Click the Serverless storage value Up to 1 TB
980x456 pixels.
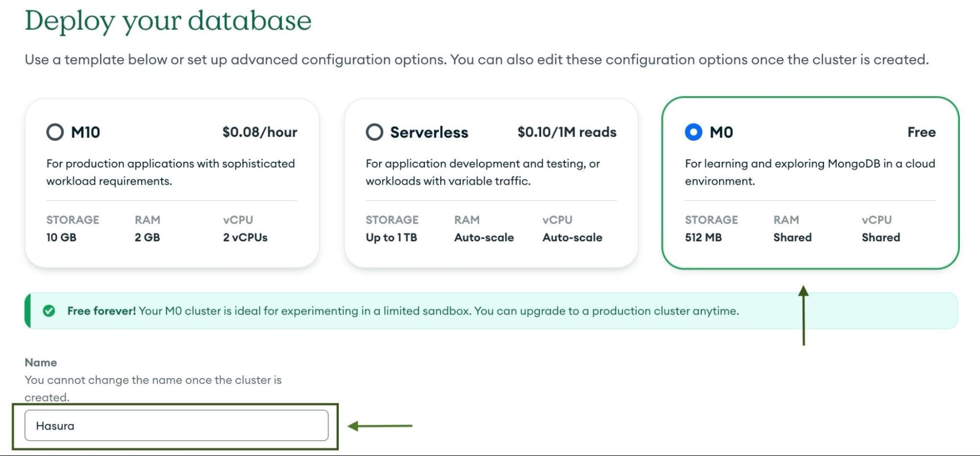pyautogui.click(x=391, y=237)
